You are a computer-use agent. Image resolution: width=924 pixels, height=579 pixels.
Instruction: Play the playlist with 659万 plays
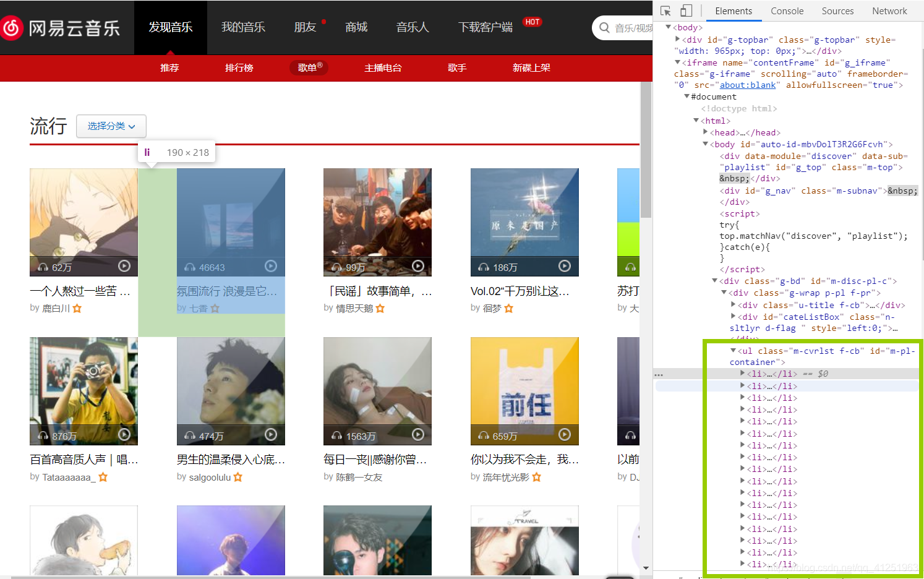[x=565, y=435]
